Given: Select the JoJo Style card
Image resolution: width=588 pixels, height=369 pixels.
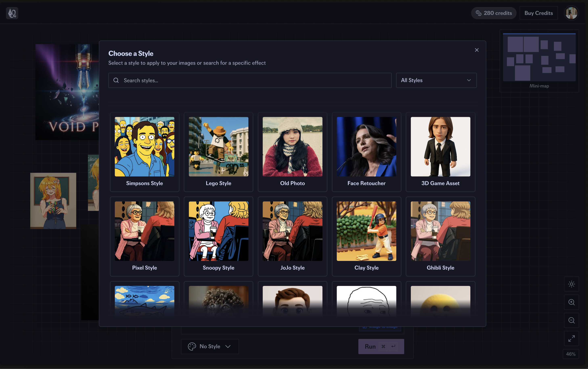Looking at the screenshot, I should [x=292, y=237].
